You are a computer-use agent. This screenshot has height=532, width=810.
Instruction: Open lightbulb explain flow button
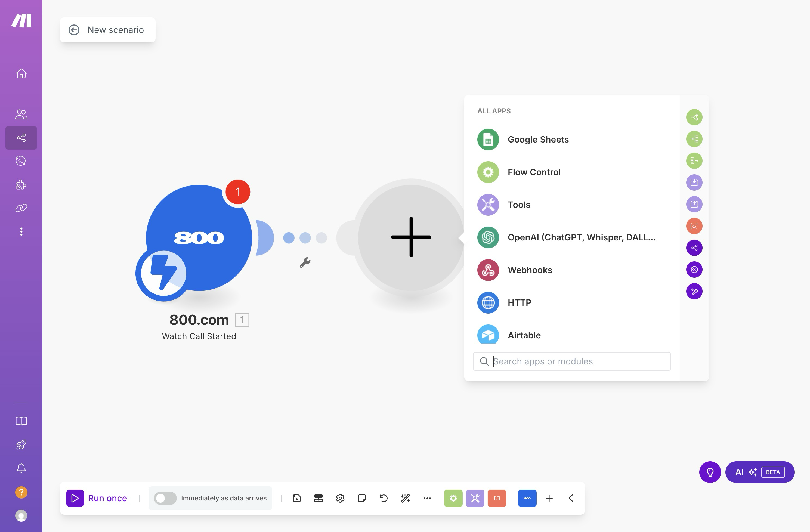[x=710, y=472]
